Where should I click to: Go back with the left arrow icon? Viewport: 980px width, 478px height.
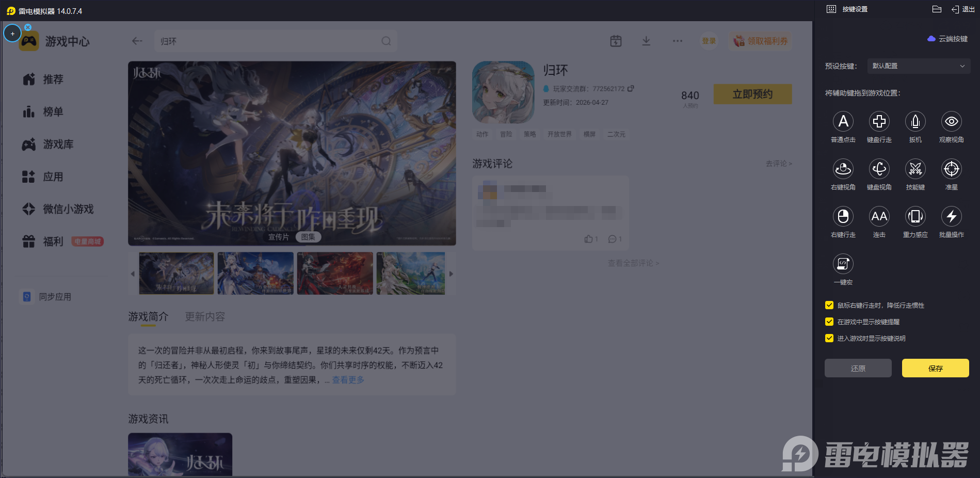click(x=137, y=41)
